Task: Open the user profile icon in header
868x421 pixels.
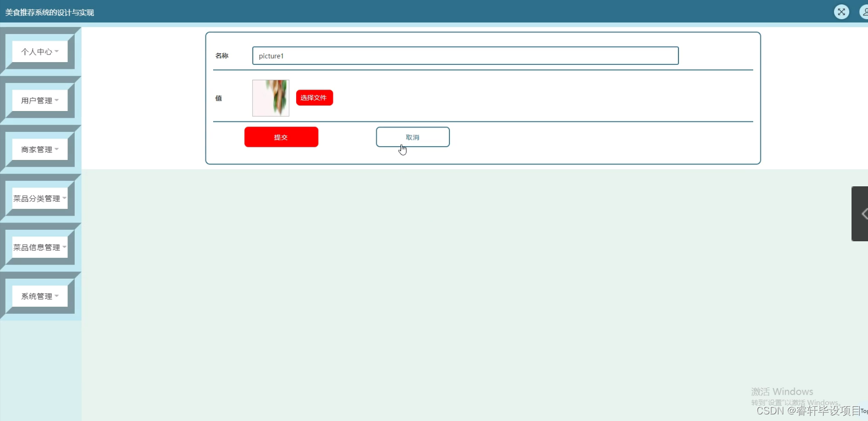Action: (864, 12)
